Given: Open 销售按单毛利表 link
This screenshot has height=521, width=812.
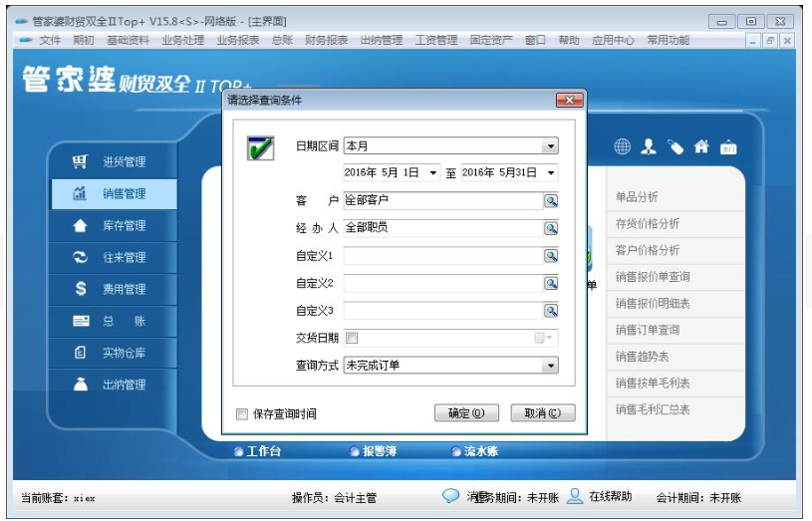Looking at the screenshot, I should click(653, 384).
